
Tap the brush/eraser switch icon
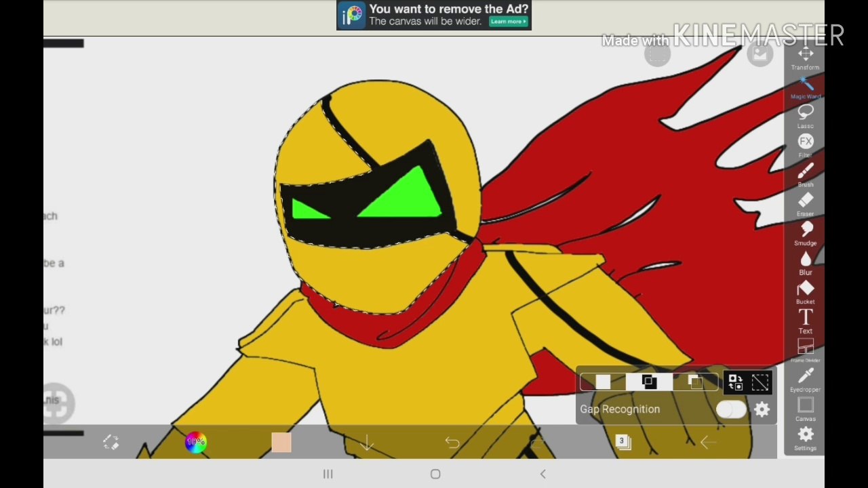tap(111, 443)
